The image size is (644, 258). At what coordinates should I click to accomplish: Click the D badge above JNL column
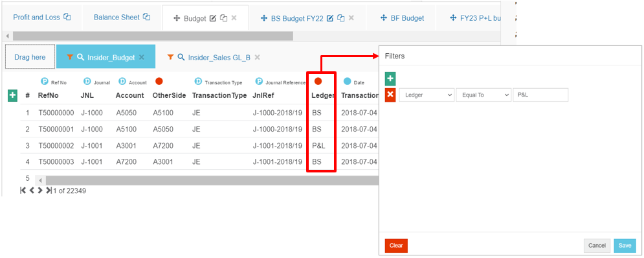87,82
